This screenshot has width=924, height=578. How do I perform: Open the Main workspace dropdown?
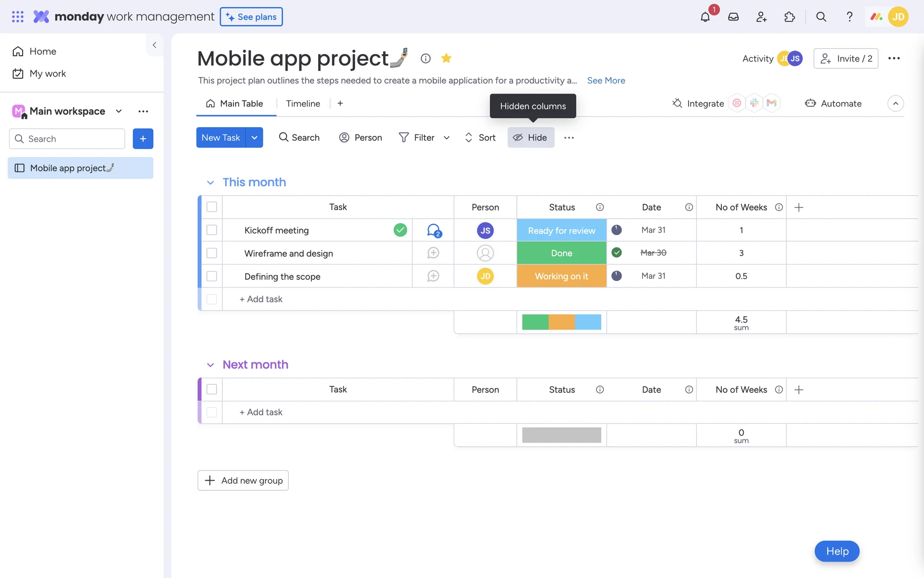(118, 111)
